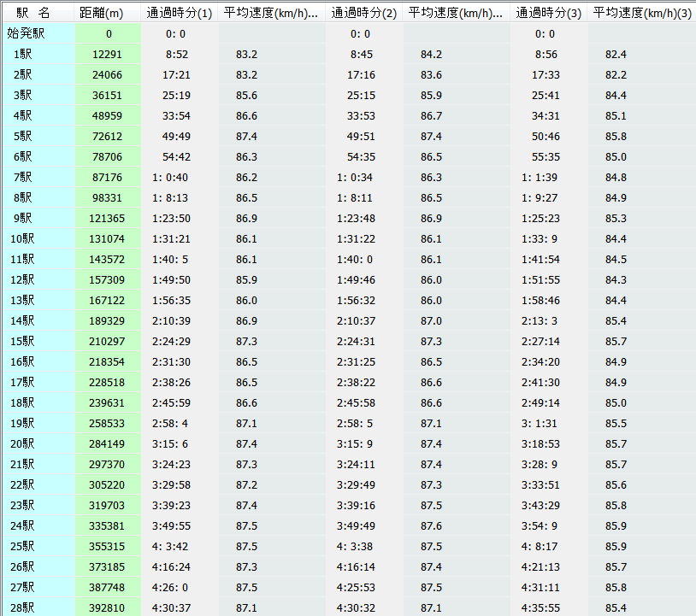Select the 通過時分(1) column header
Viewport: 696px width, 616px height.
[x=180, y=13]
